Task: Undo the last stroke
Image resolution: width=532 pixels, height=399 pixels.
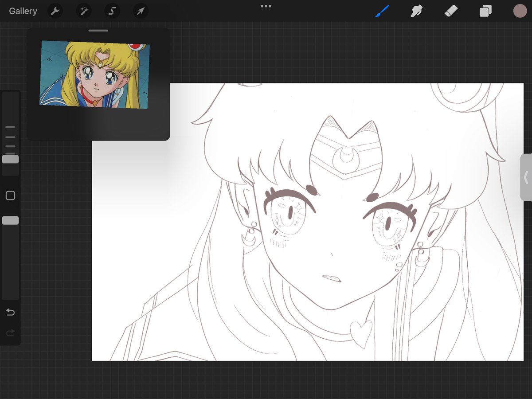Action: (x=10, y=313)
